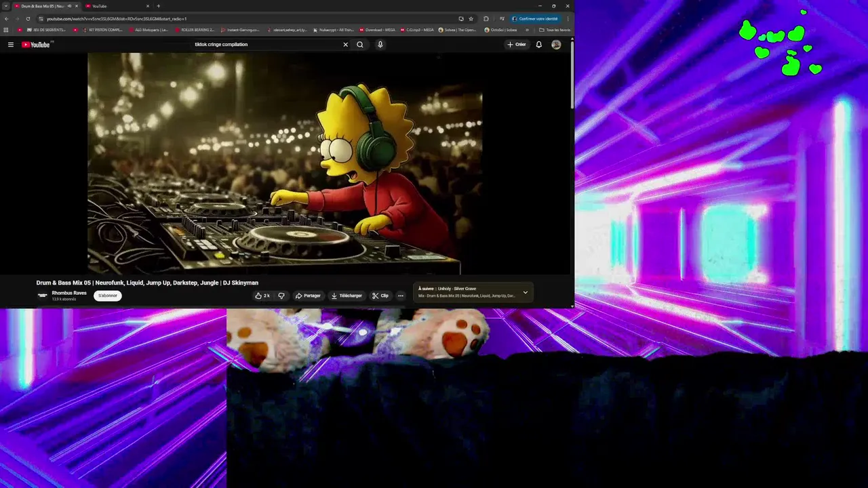Screen dimensions: 868x488
Task: Open the Tous les favoris folder
Action: pyautogui.click(x=555, y=30)
